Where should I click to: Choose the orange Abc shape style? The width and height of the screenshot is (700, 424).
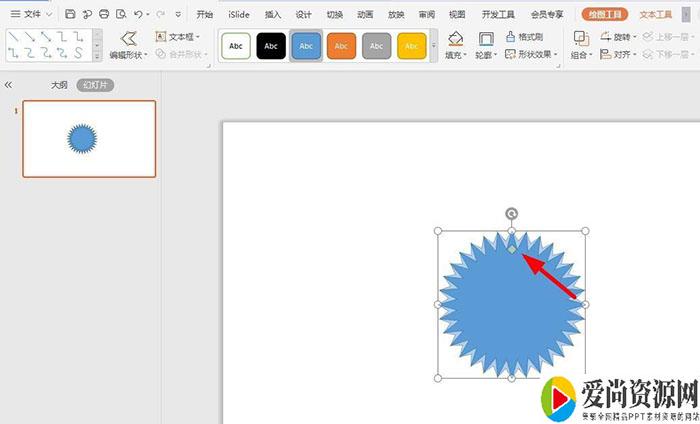pyautogui.click(x=341, y=46)
